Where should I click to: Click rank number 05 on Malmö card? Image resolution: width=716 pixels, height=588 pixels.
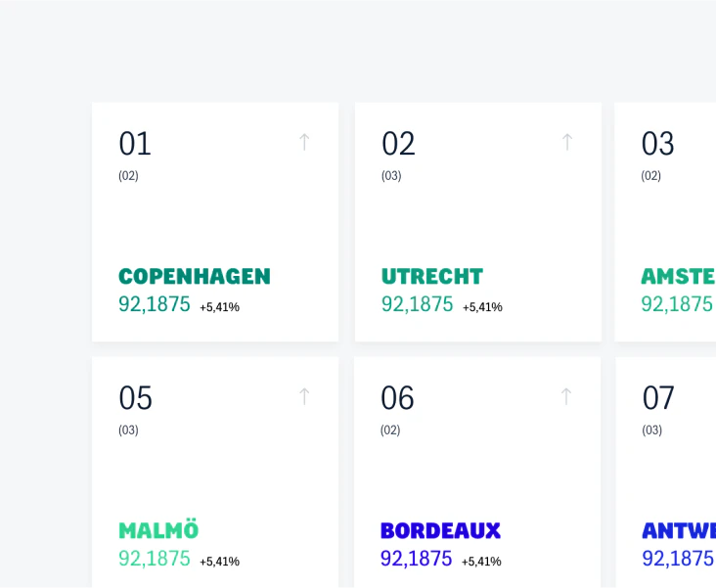coord(135,398)
